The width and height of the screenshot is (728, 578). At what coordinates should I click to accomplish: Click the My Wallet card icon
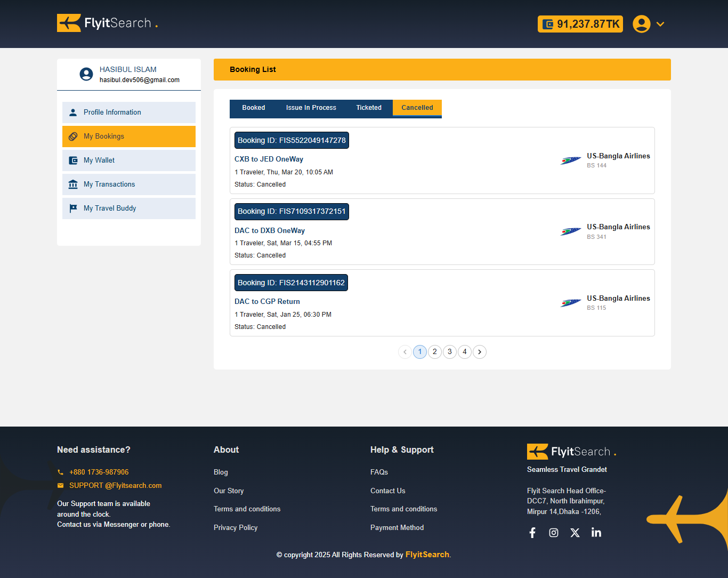[73, 160]
